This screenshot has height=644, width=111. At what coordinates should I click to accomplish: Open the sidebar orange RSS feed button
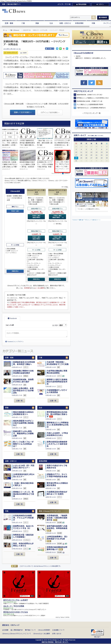pos(99,82)
